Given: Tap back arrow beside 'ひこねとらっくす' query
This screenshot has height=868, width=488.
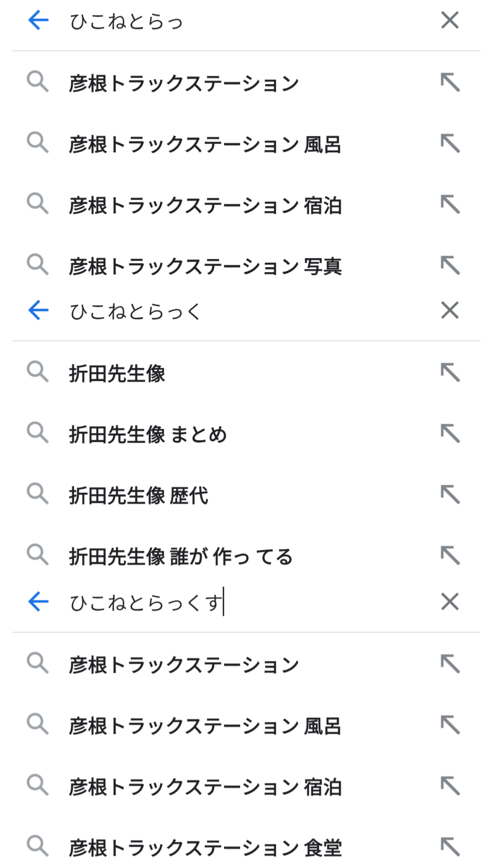Looking at the screenshot, I should coord(38,601).
